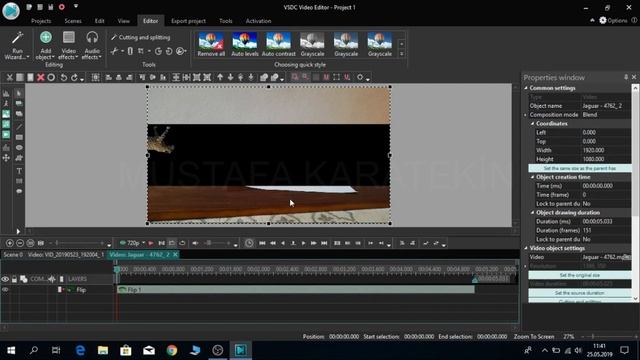The height and width of the screenshot is (360, 640).
Task: Open the Activation tab
Action: (258, 21)
